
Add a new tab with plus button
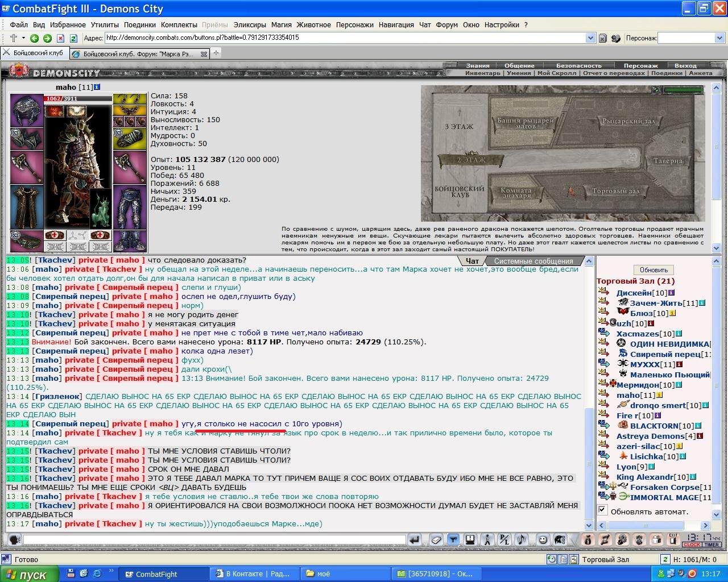coord(216,53)
